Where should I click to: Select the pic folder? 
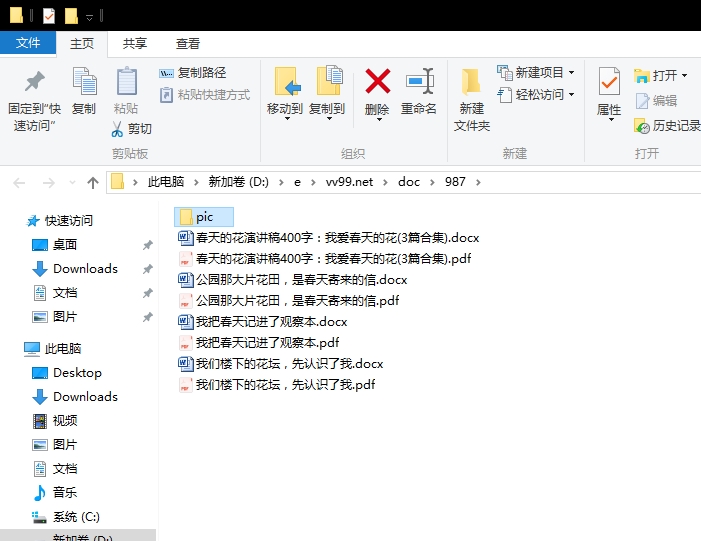click(204, 217)
